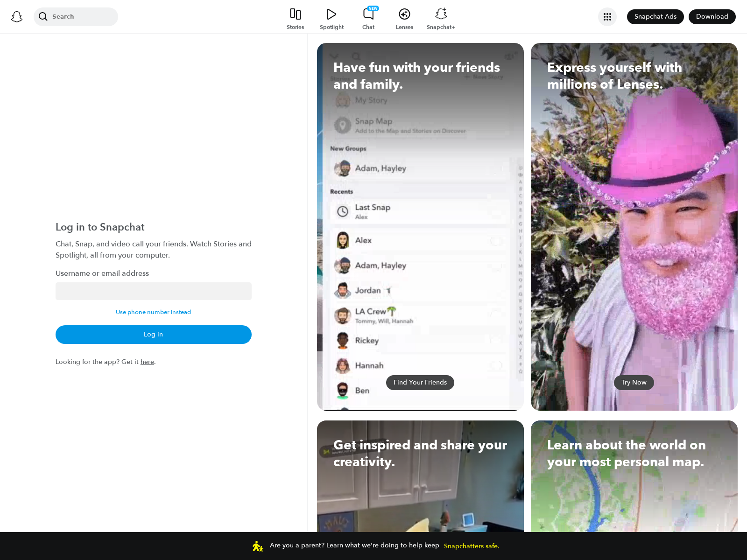Click the yellow parent safety icon
747x560 pixels.
pos(258,546)
